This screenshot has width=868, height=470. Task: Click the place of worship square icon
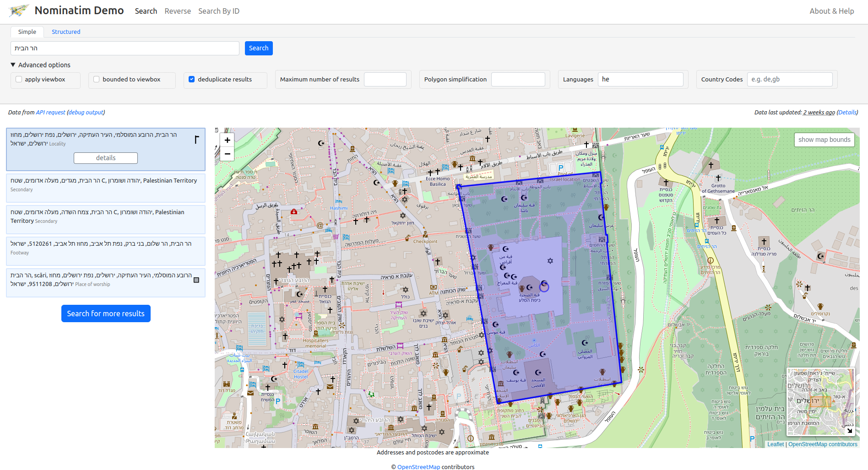coord(196,280)
